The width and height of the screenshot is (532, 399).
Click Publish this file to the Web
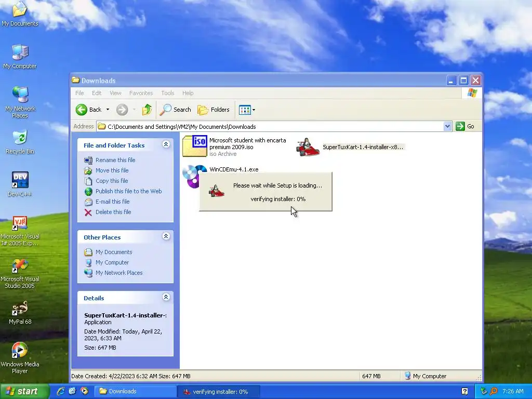pyautogui.click(x=123, y=191)
